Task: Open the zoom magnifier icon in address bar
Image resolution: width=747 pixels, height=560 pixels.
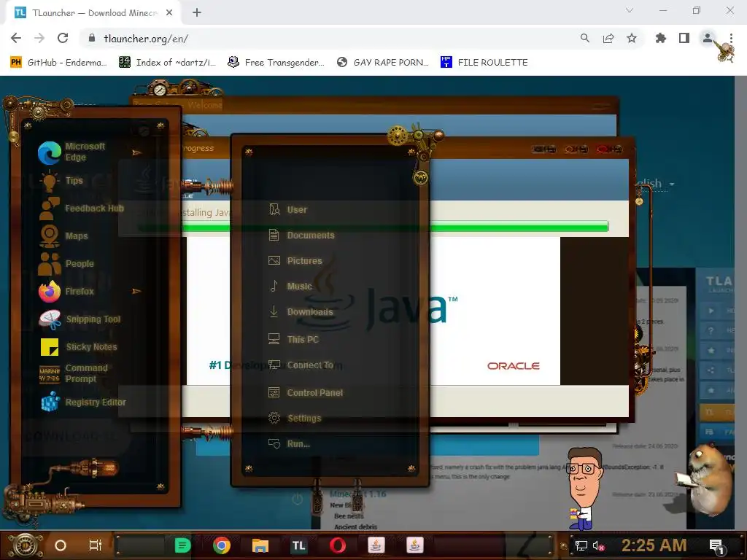Action: tap(585, 38)
